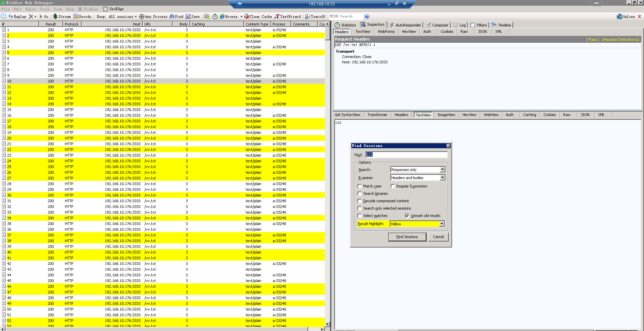Close the Find Sessions dialog
The height and width of the screenshot is (331, 644).
tap(448, 146)
